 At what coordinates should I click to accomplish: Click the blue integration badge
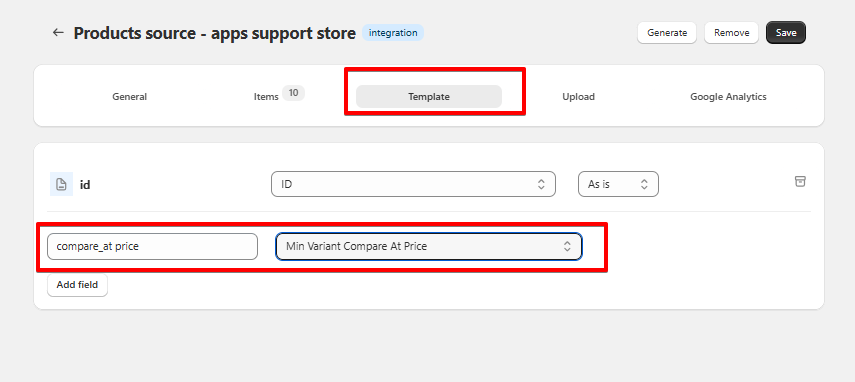tap(393, 33)
